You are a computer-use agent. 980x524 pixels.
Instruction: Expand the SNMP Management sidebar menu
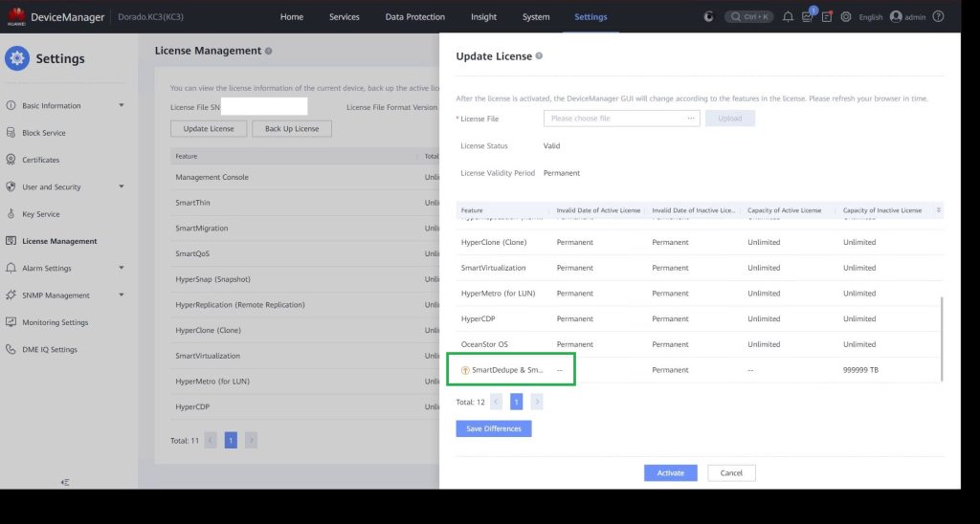point(122,295)
